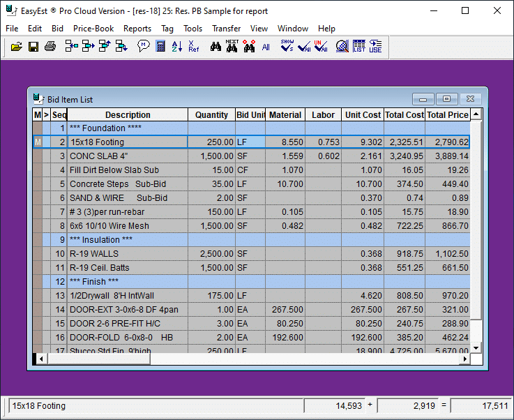Open the calculator tool icon
The width and height of the screenshot is (514, 420).
click(x=160, y=47)
